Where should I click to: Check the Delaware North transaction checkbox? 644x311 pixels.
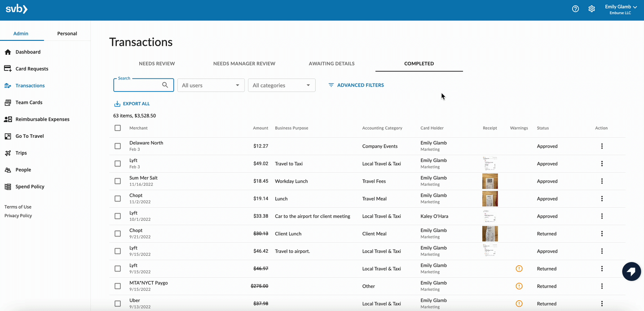click(x=118, y=146)
